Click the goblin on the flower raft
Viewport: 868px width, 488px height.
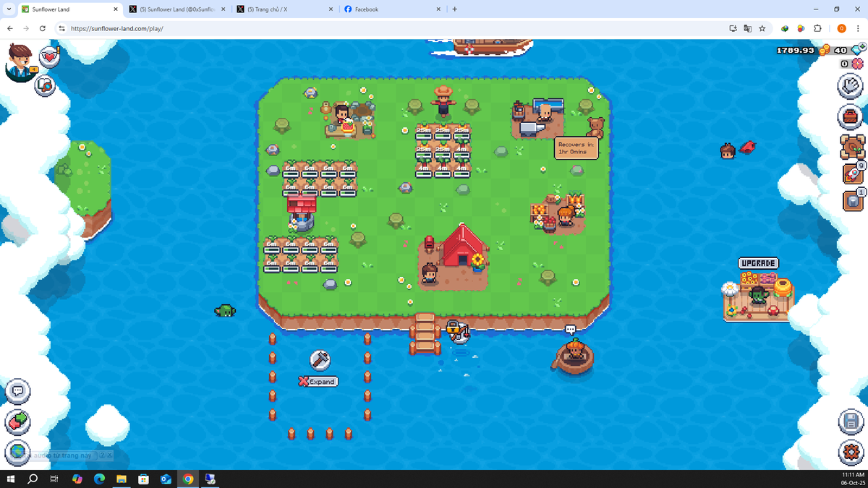tap(757, 296)
